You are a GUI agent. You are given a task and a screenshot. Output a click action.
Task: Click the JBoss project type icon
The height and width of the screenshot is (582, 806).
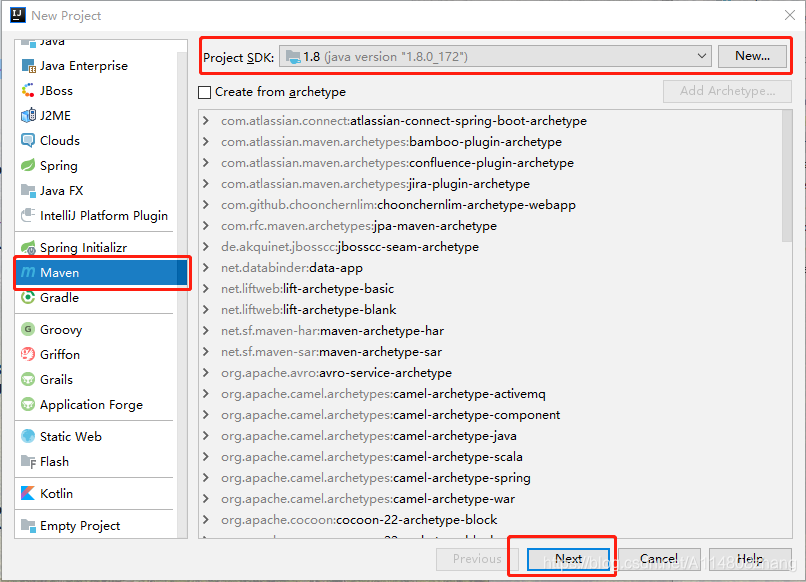[x=28, y=90]
